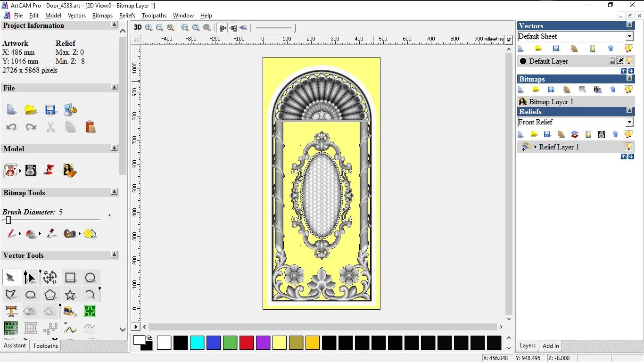Image resolution: width=644 pixels, height=362 pixels.
Task: Collapse the Bitmap Tools section
Action: [x=115, y=192]
